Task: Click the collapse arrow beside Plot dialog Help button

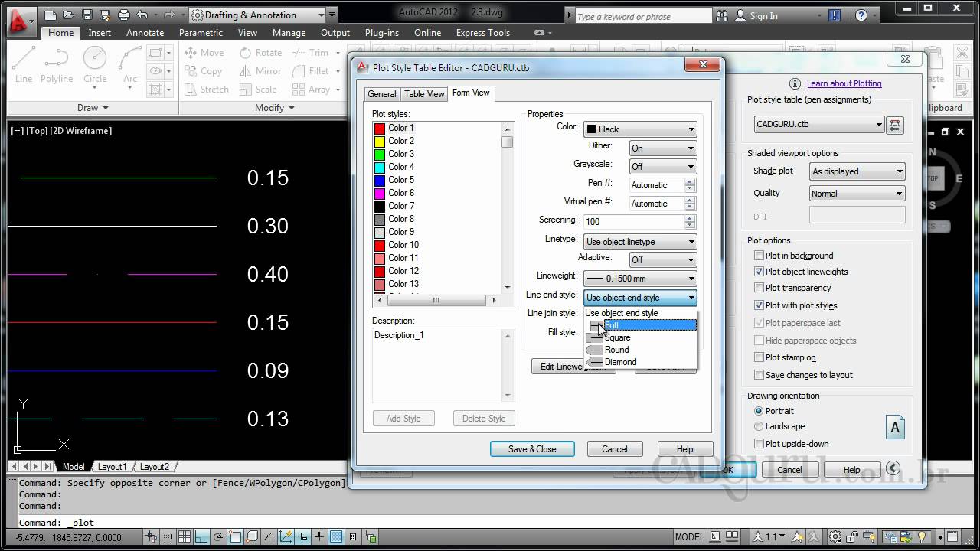Action: point(893,468)
